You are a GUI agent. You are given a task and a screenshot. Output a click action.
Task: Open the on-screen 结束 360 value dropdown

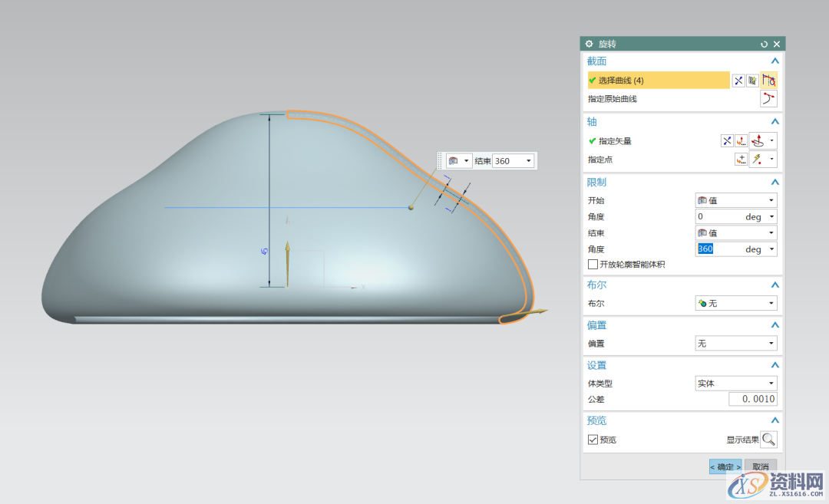[x=528, y=161]
